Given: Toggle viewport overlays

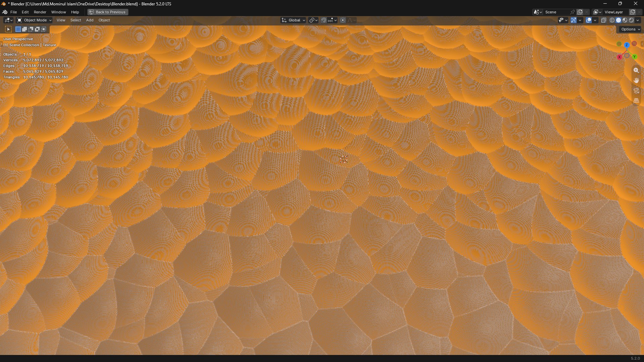Looking at the screenshot, I should (589, 20).
